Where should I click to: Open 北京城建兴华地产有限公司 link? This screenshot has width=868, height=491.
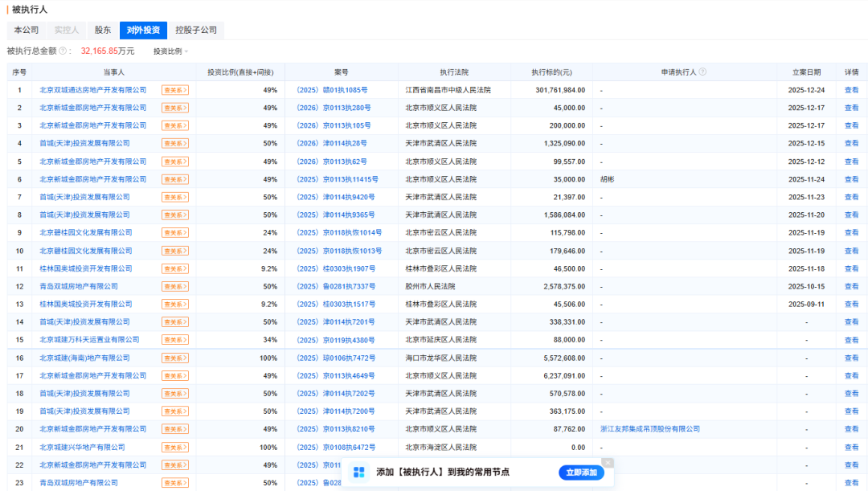83,447
